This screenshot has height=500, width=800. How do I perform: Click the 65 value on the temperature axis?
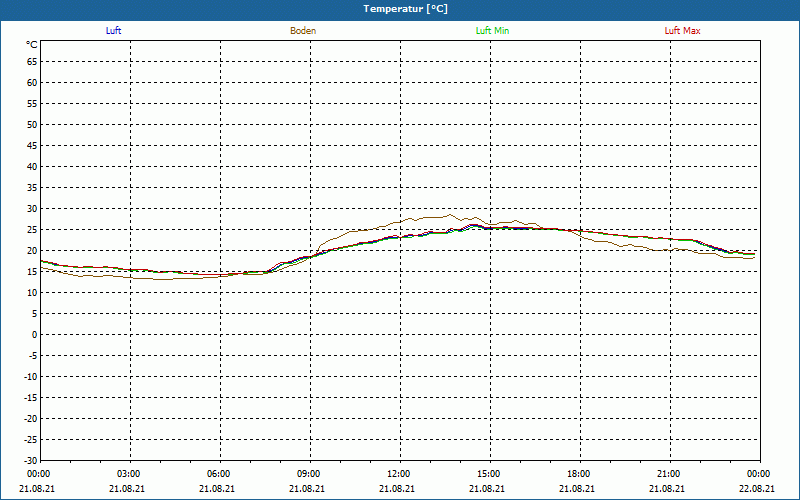pyautogui.click(x=32, y=62)
